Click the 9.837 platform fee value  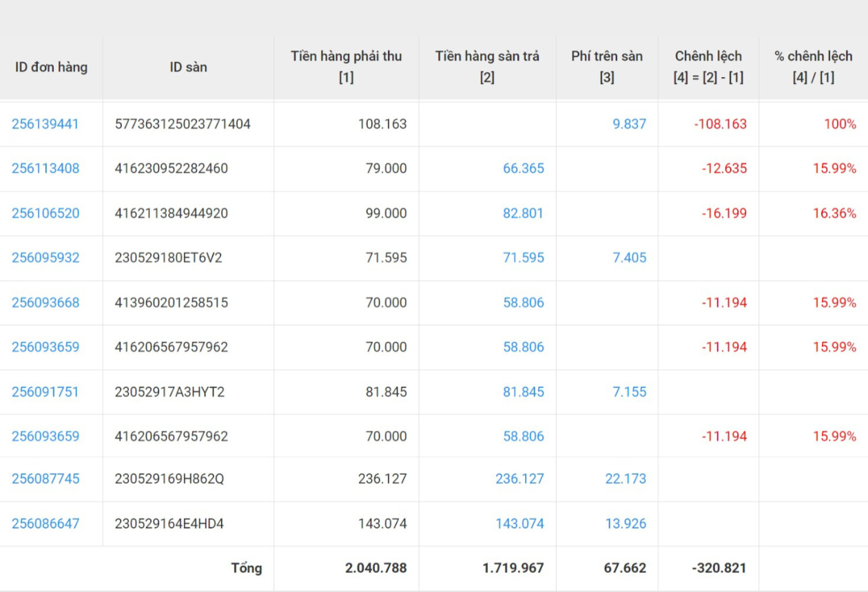click(629, 124)
